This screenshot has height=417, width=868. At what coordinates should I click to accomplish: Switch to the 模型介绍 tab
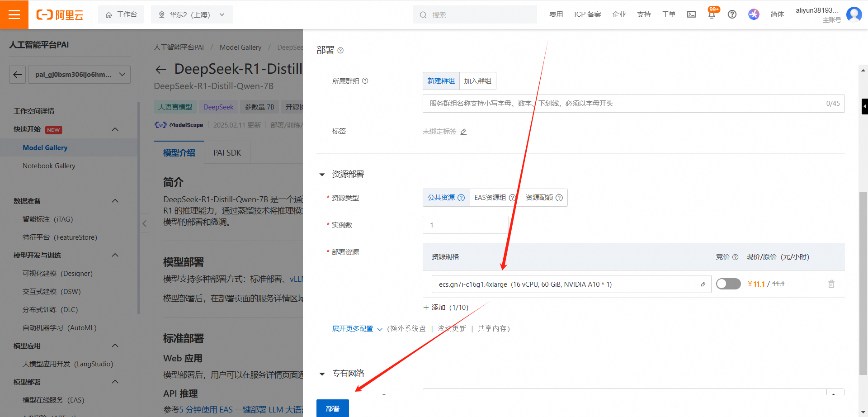(x=179, y=153)
